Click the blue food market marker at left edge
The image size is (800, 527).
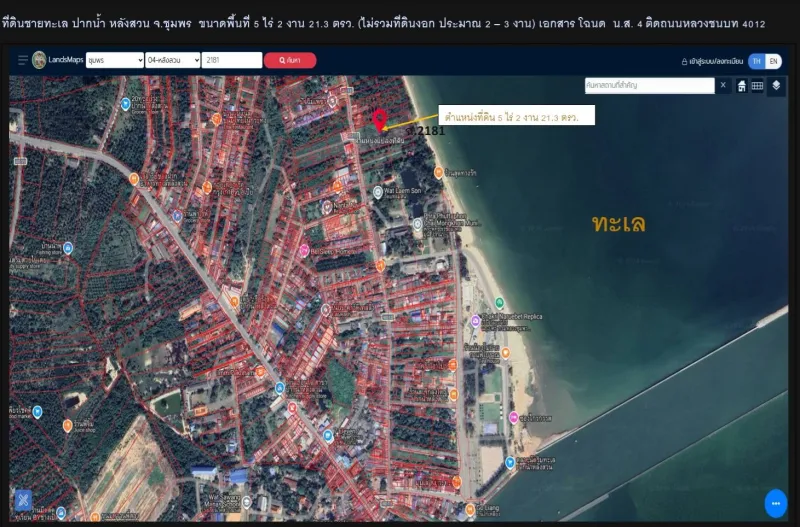point(37,411)
